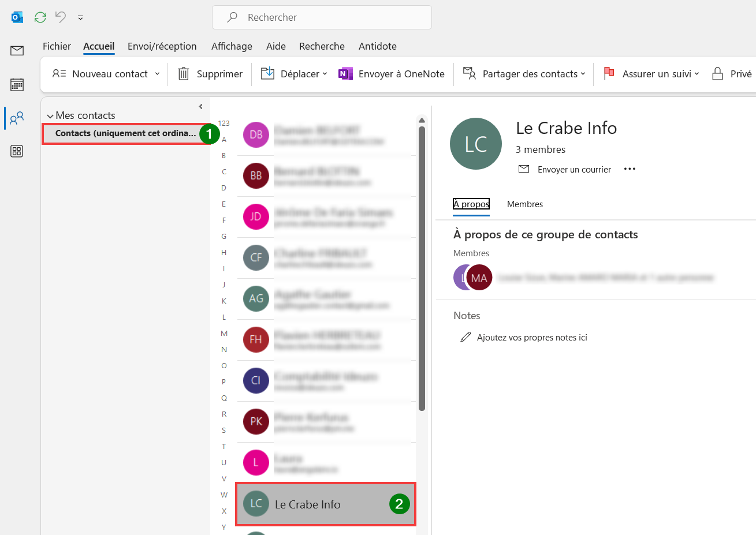The image size is (756, 535).
Task: Jump to letter W in index
Action: coord(224,495)
